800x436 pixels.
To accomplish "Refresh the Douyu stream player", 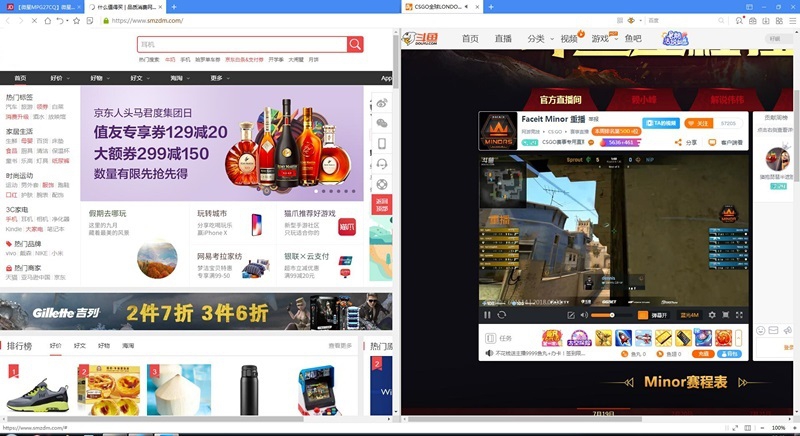I will 502,315.
